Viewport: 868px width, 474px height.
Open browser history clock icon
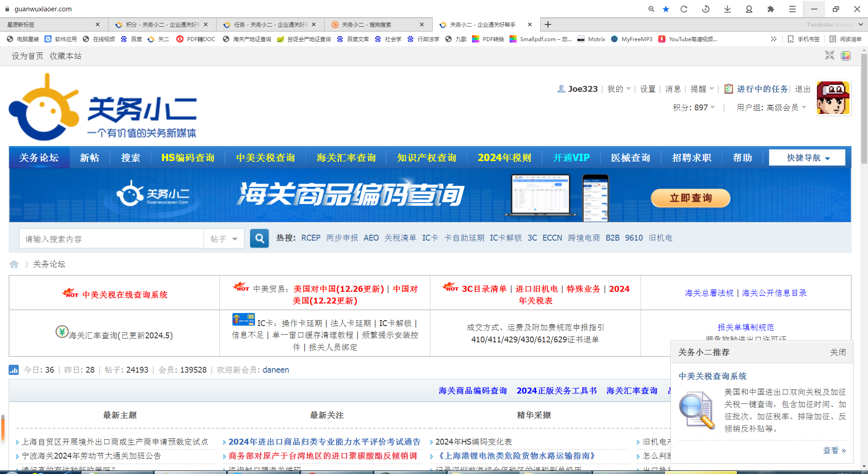click(x=706, y=9)
